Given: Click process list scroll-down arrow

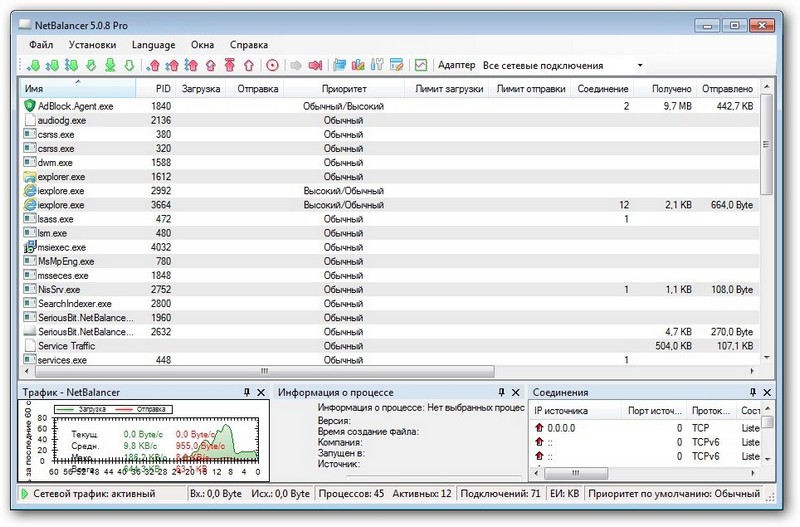Looking at the screenshot, I should [x=766, y=358].
